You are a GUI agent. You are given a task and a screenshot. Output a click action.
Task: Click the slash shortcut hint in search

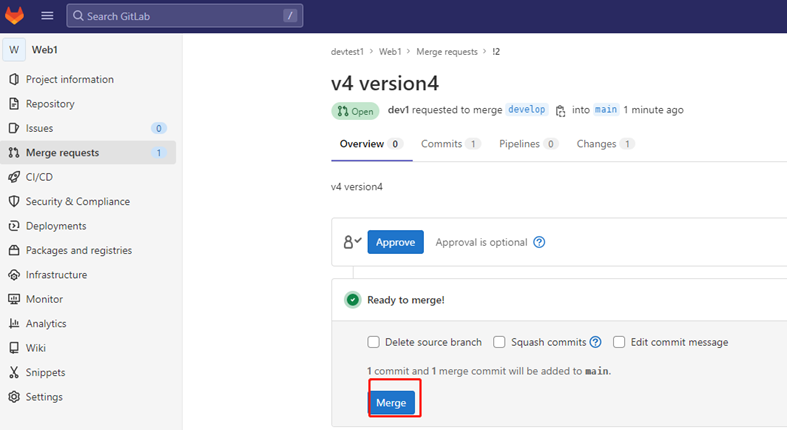coord(290,16)
